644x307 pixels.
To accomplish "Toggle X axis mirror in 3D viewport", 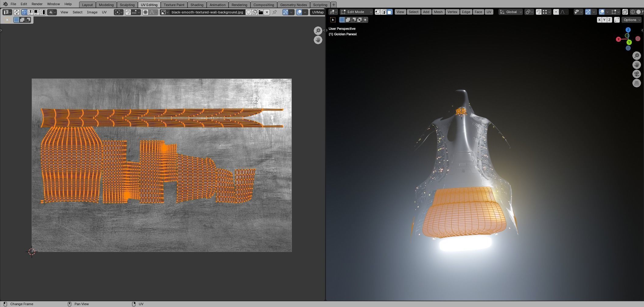I will point(599,20).
